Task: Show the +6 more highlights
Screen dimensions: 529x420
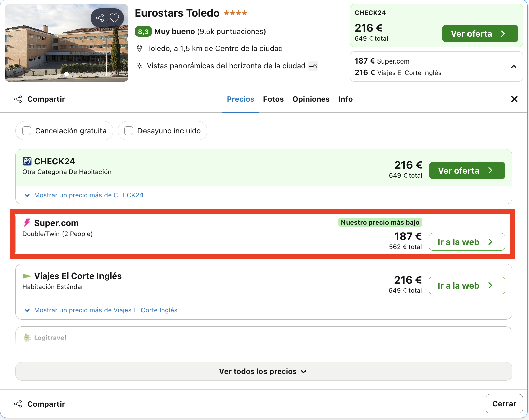Action: point(313,66)
